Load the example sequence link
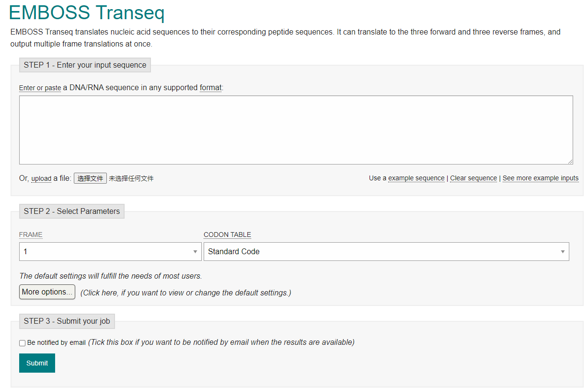588x388 pixels. pos(416,178)
